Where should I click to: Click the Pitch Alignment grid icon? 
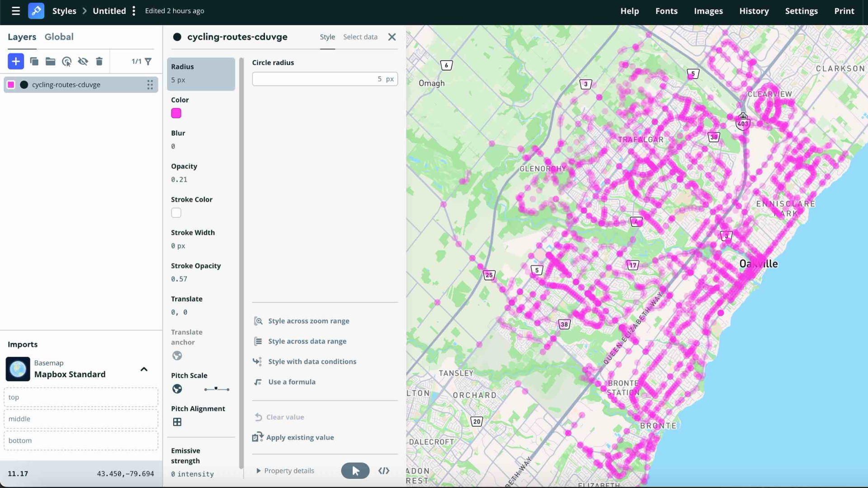(x=177, y=422)
